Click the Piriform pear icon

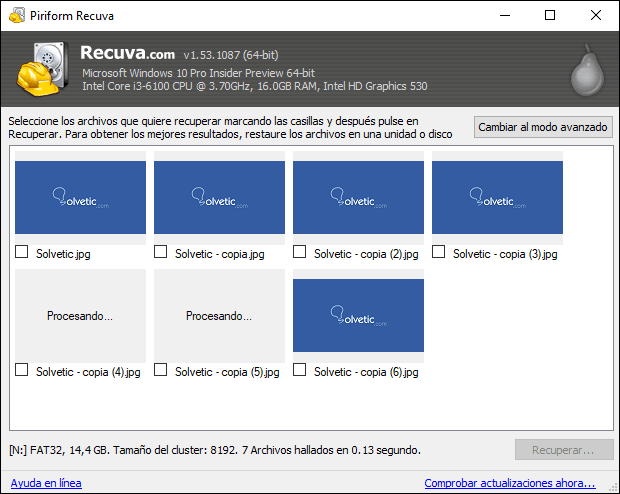[587, 70]
